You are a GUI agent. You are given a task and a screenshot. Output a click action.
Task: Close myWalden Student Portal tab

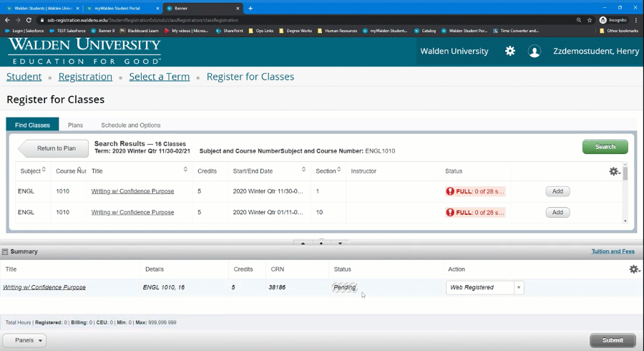pyautogui.click(x=157, y=8)
